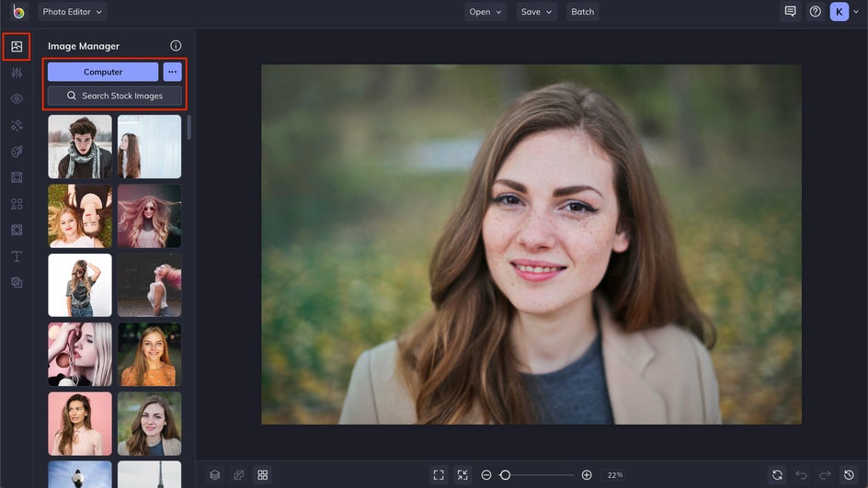
Task: Open the Edit sliders sidebar tool
Action: coord(17,73)
